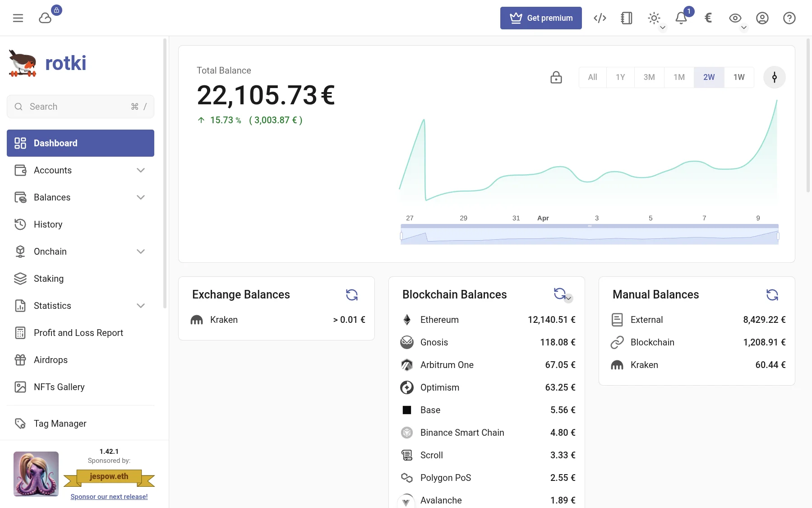Open the notifications bell with badge
This screenshot has height=508, width=812.
tap(681, 18)
